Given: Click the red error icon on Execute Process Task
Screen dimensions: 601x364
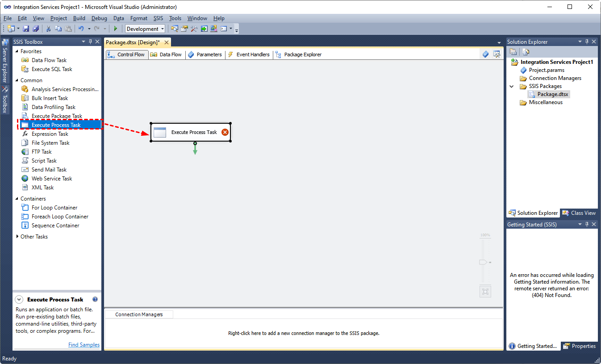Looking at the screenshot, I should coord(225,132).
